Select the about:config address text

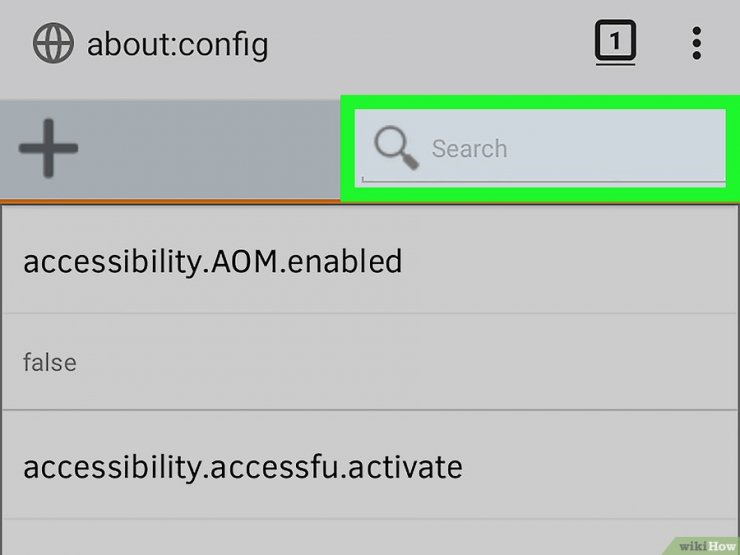tap(177, 46)
